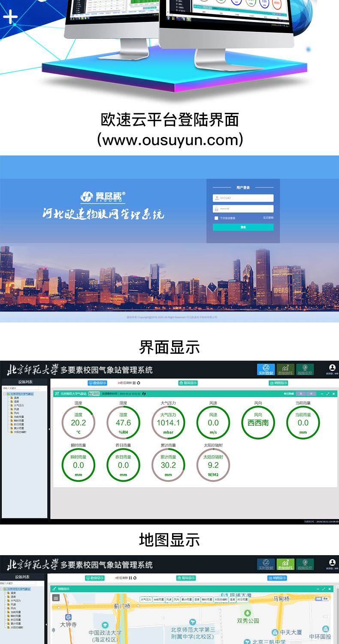Open the 忘记密码 link
This screenshot has width=339, height=644.
(x=268, y=218)
